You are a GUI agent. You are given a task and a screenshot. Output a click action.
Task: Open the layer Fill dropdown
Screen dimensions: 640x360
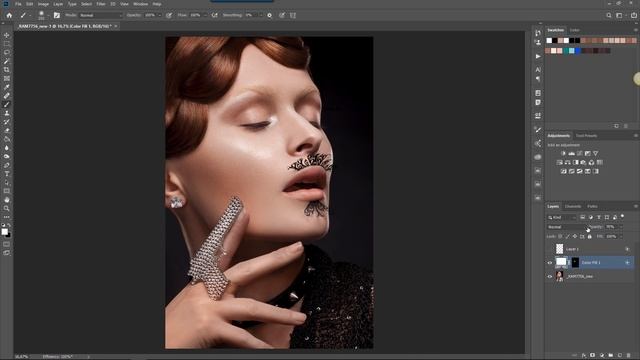point(621,236)
